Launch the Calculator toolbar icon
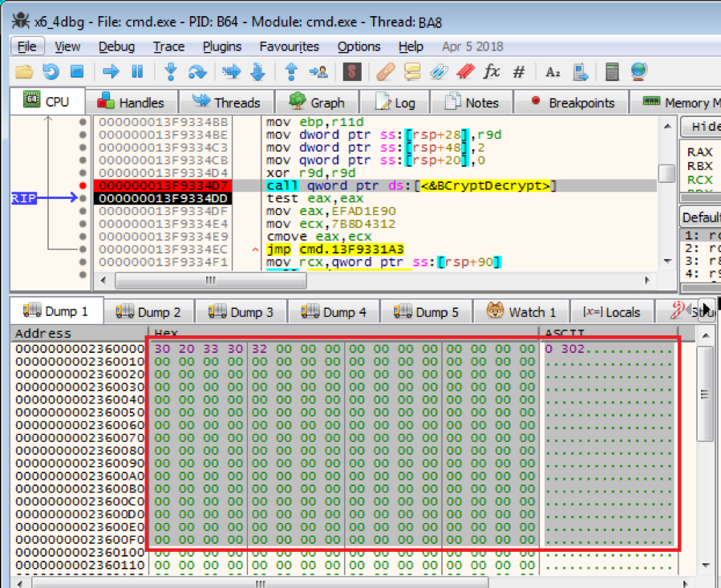 [x=613, y=72]
